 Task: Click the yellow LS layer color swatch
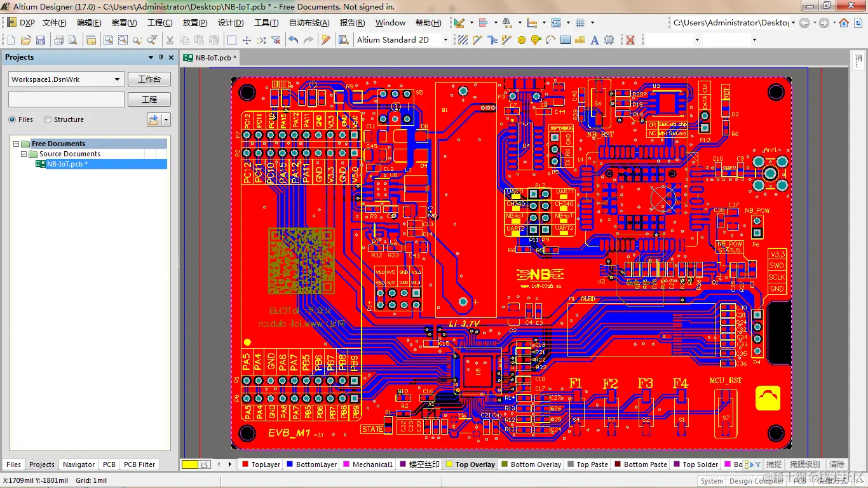pyautogui.click(x=190, y=464)
